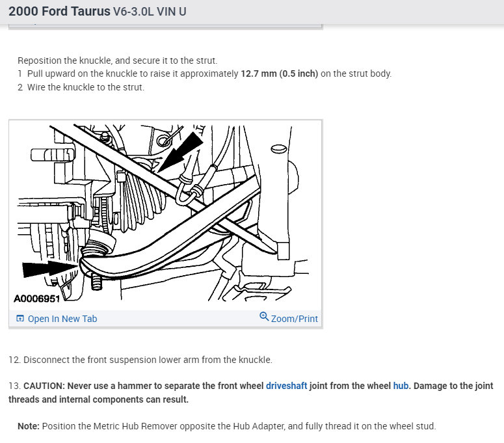Click the Zoom/Print magnifier icon
The height and width of the screenshot is (443, 504).
pyautogui.click(x=264, y=316)
